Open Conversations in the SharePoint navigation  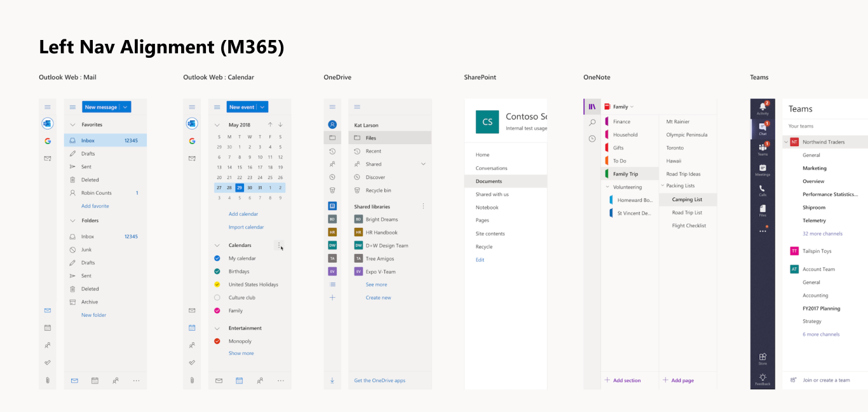[492, 168]
